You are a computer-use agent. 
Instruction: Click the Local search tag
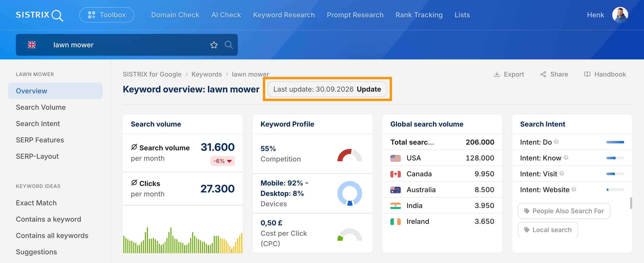coord(547,230)
